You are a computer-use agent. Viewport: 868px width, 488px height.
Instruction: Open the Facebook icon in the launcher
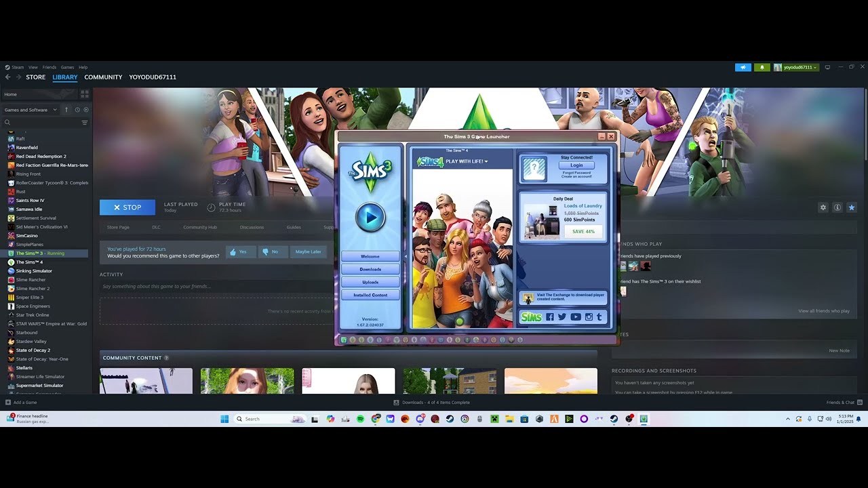pos(550,317)
